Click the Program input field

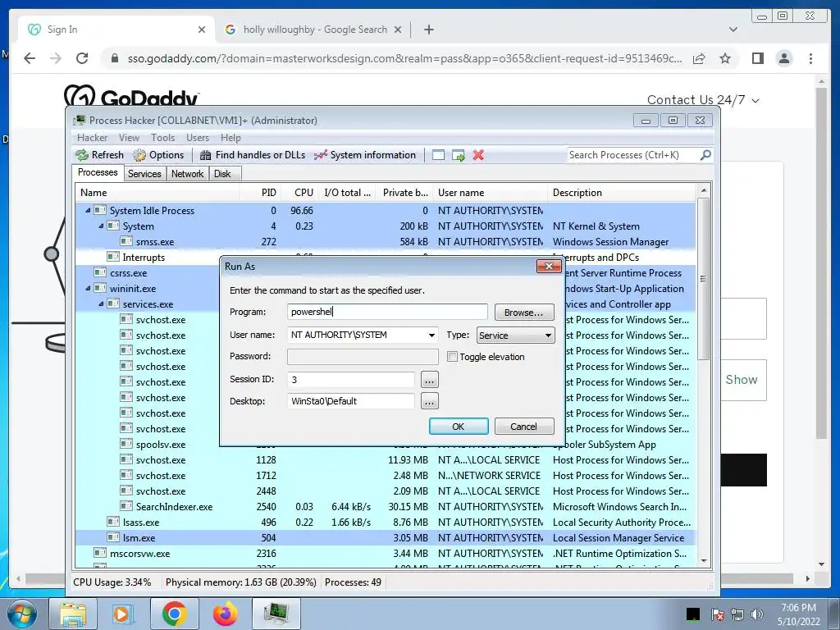click(387, 312)
